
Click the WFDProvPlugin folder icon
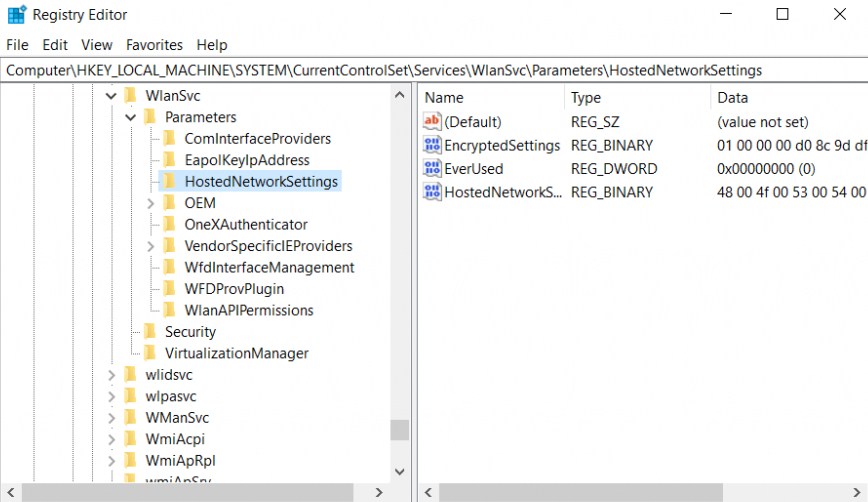(170, 289)
